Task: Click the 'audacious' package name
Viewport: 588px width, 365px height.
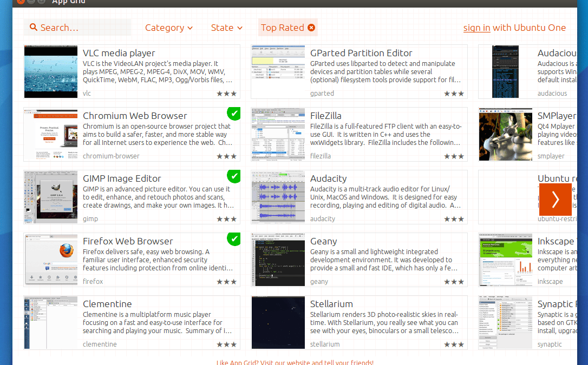Action: coord(552,94)
